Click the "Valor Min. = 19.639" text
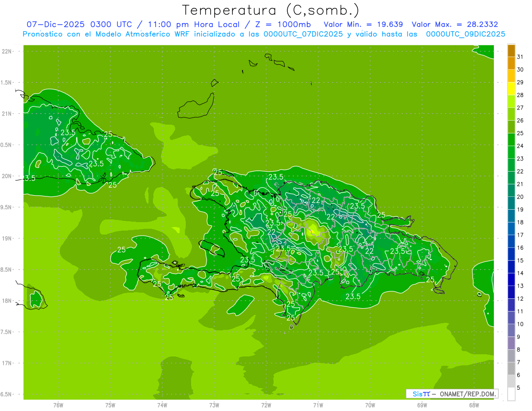 tap(364, 24)
